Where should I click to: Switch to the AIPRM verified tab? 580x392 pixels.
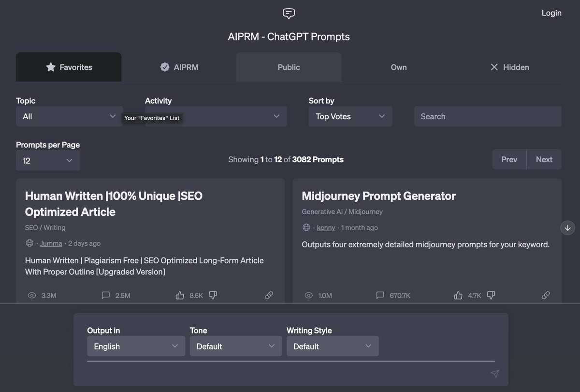tap(179, 67)
